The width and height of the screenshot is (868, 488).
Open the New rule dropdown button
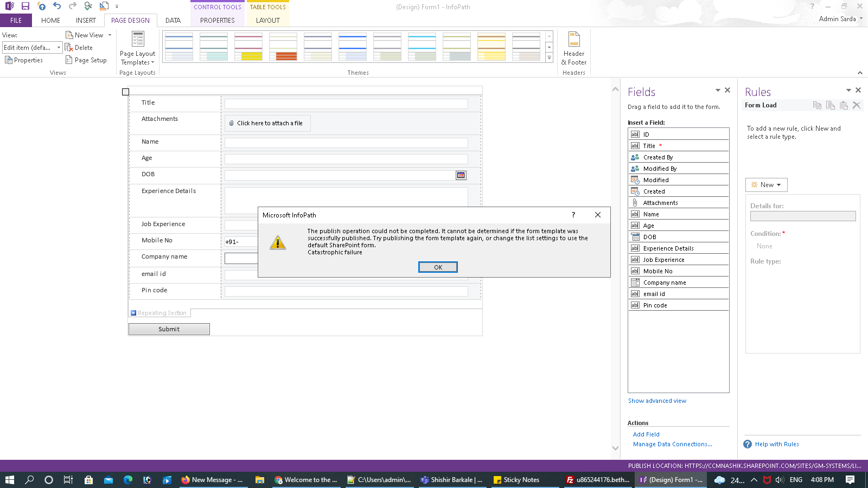click(766, 185)
